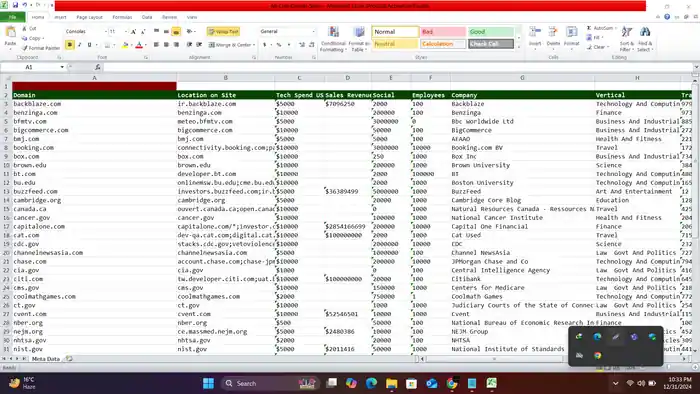Open the File tab
The image size is (700, 394).
click(12, 17)
